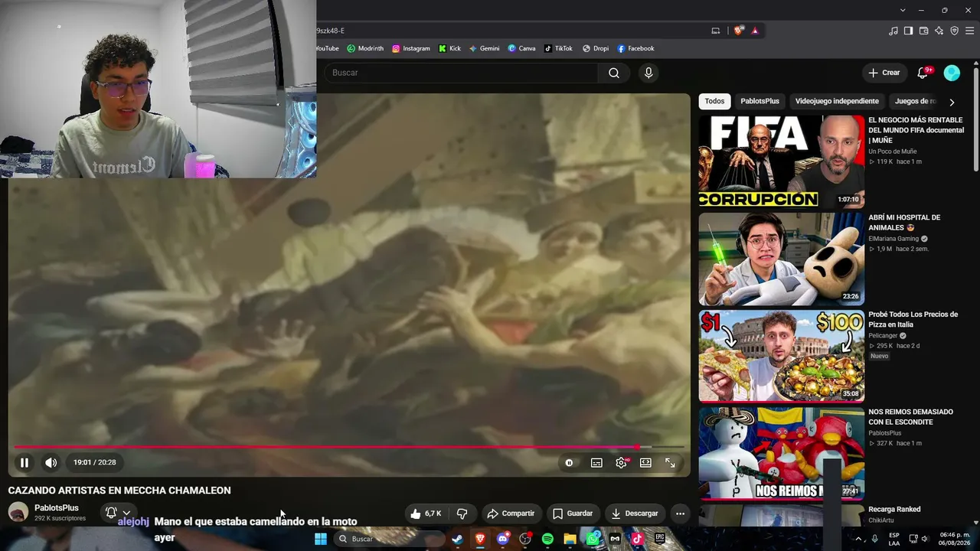Open the 'EL NEGOCIO MÁS RENTABLE' video title

pyautogui.click(x=916, y=130)
